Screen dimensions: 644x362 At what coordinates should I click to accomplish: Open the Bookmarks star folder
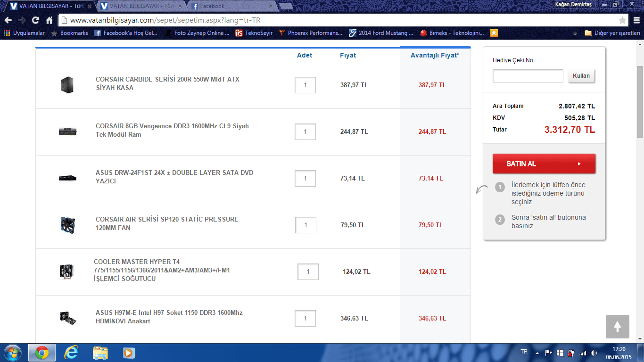[x=69, y=33]
